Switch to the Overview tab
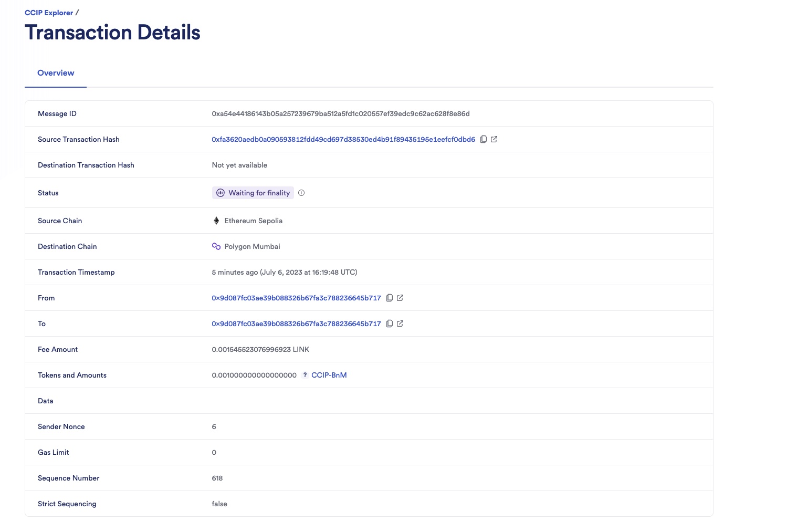Image resolution: width=797 pixels, height=532 pixels. (x=56, y=73)
